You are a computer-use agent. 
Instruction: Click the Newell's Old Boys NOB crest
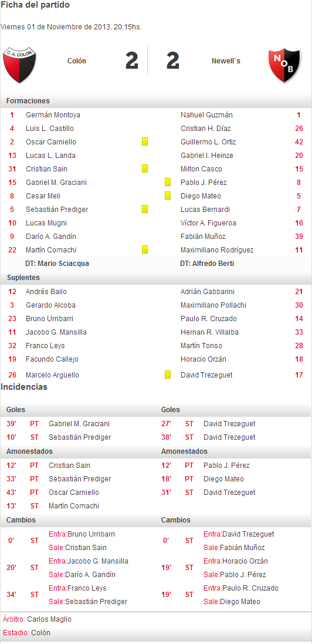click(284, 65)
